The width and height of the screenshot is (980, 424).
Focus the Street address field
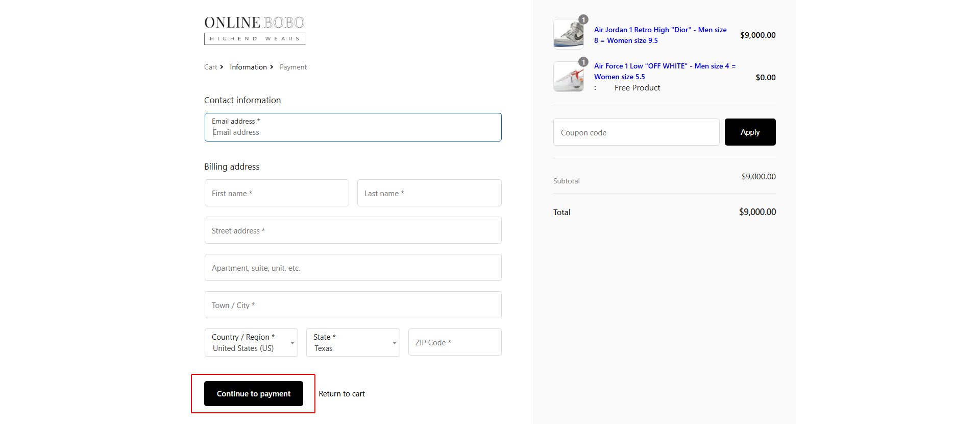(353, 230)
